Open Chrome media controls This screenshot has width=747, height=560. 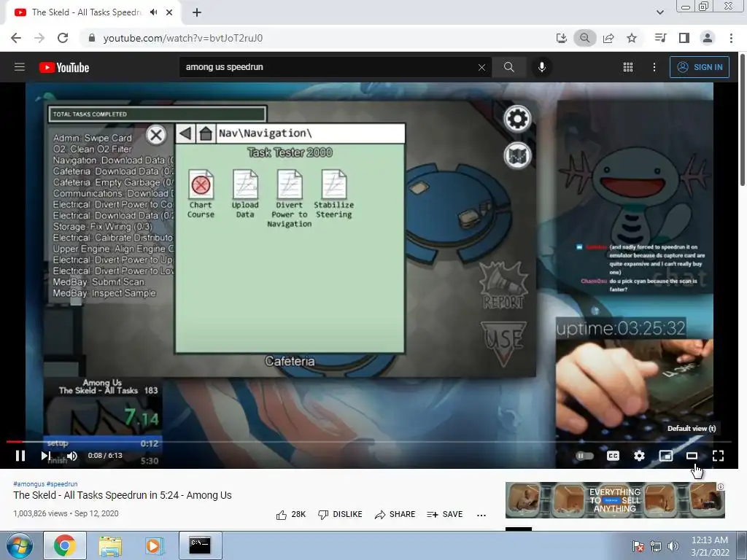click(661, 38)
